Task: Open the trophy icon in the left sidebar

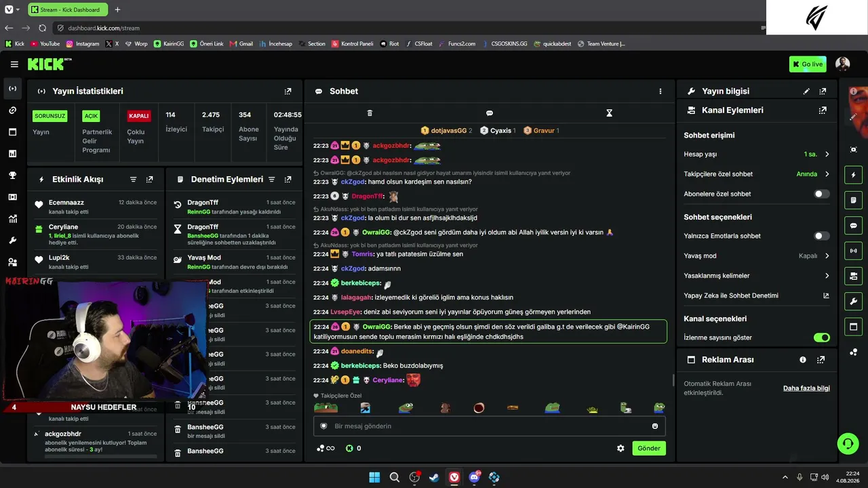Action: click(13, 176)
